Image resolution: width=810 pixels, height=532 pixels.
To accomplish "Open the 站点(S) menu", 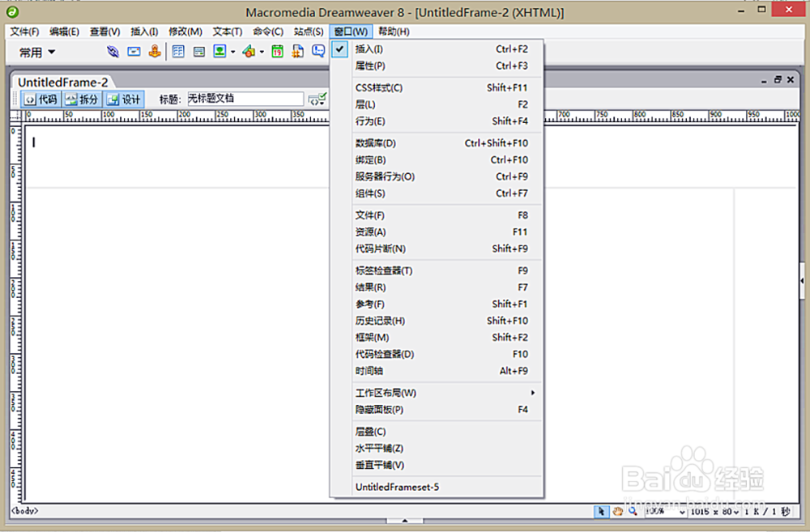I will 309,32.
